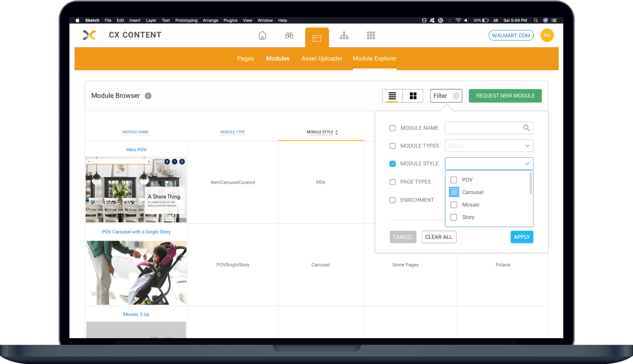Switch to the Asset Uploader tab
The width and height of the screenshot is (633, 364).
[322, 59]
